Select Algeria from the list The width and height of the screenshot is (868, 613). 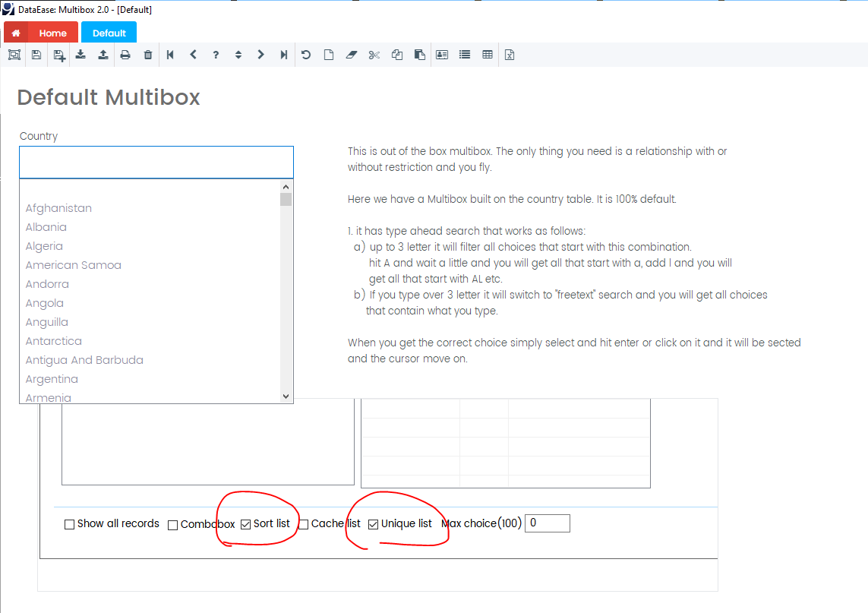pos(44,246)
